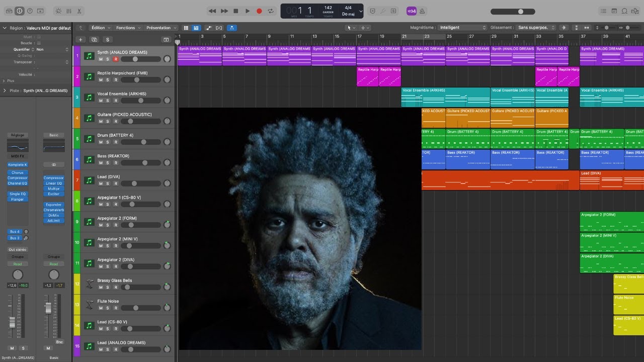Image resolution: width=644 pixels, height=362 pixels.
Task: Open the LCD display mode dropdown arrow
Action: 361,11
